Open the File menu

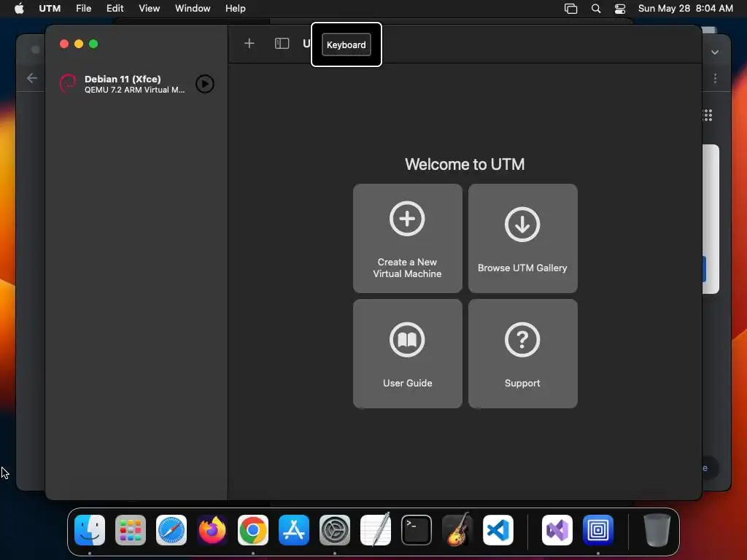(x=83, y=9)
